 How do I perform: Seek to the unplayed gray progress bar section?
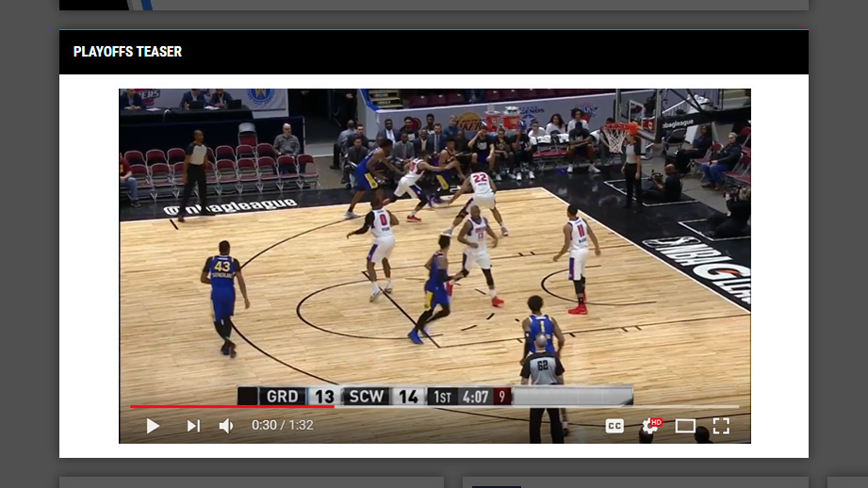[x=537, y=407]
